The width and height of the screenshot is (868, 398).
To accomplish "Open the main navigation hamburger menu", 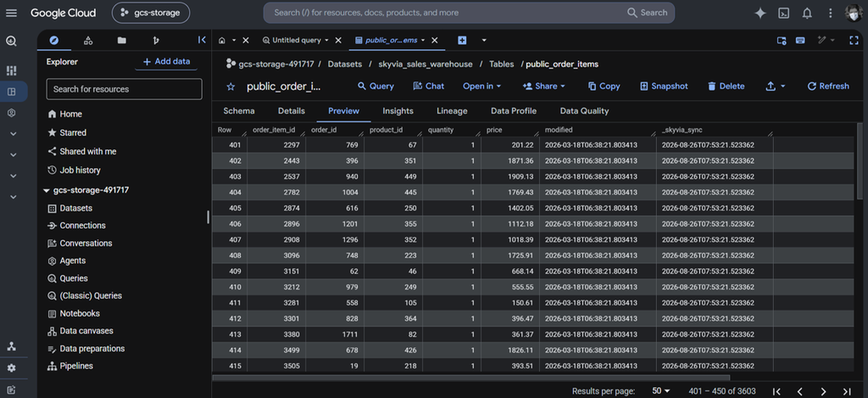I will pyautogui.click(x=12, y=13).
